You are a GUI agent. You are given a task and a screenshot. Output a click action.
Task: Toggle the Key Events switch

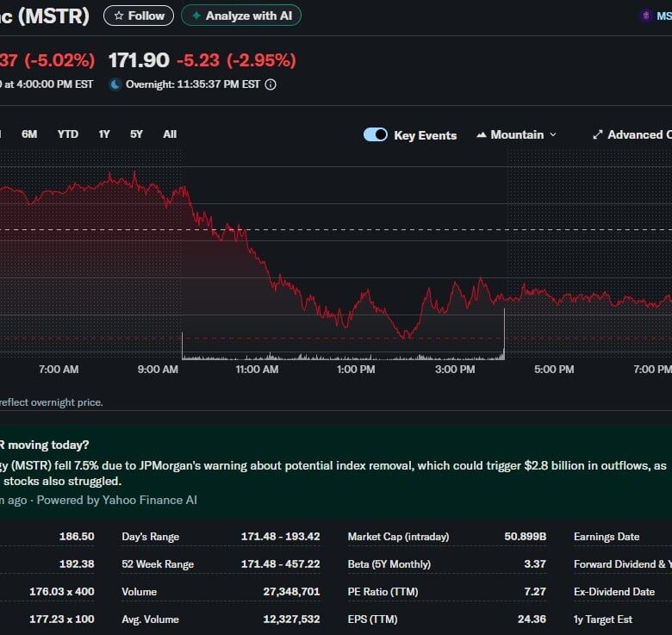pyautogui.click(x=376, y=134)
